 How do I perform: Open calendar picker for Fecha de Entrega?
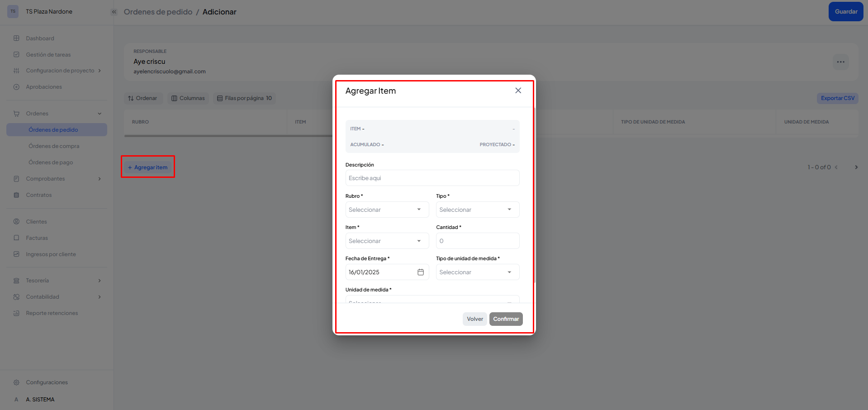420,272
